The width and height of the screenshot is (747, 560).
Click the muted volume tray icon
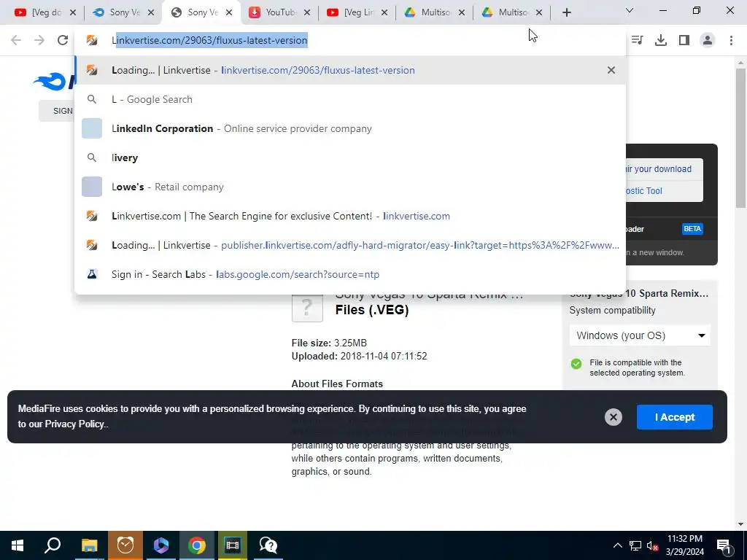point(653,545)
